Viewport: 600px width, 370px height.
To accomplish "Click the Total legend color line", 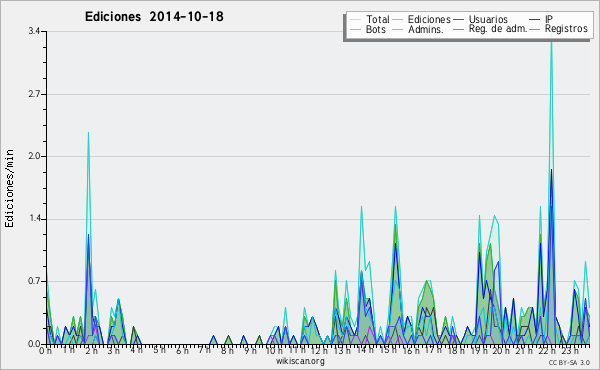I will 355,20.
